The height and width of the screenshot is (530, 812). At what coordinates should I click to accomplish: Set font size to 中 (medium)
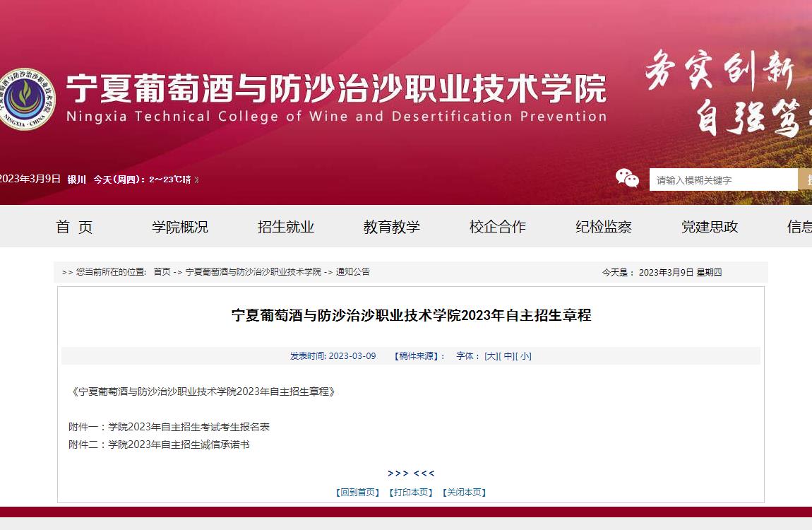508,356
